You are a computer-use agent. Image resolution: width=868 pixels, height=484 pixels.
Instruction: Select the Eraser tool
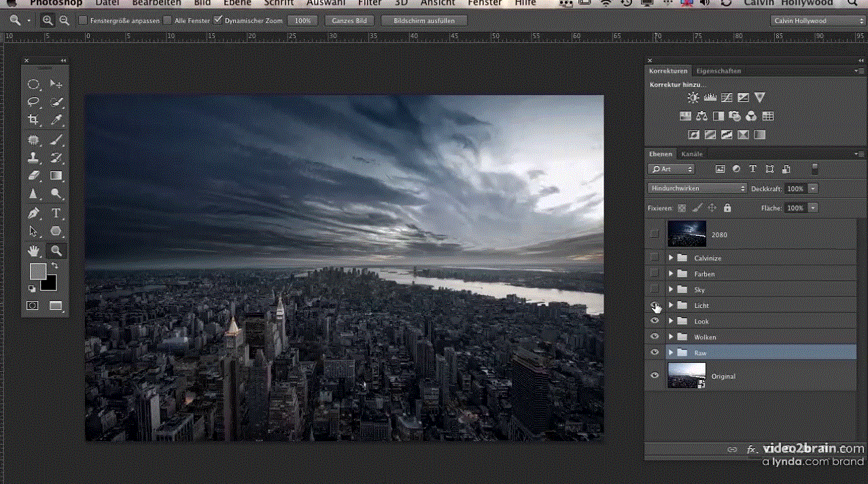tap(33, 175)
